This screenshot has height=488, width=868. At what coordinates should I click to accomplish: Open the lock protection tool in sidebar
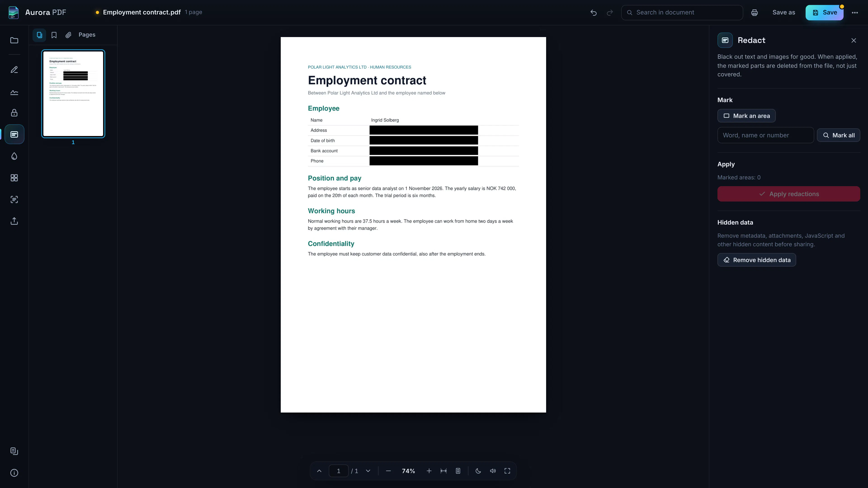(x=14, y=113)
